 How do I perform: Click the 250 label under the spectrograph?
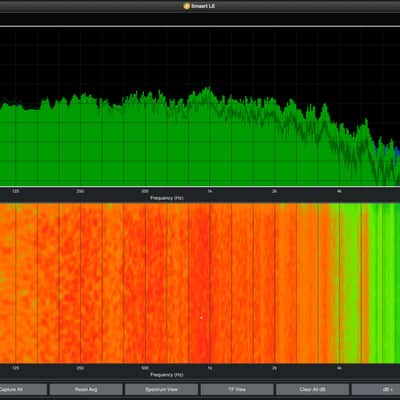click(80, 368)
